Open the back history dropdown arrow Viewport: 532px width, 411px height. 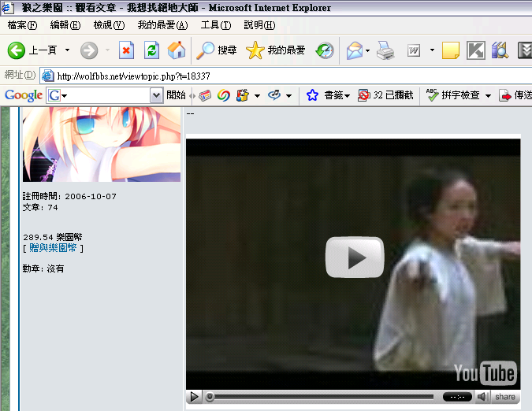67,50
